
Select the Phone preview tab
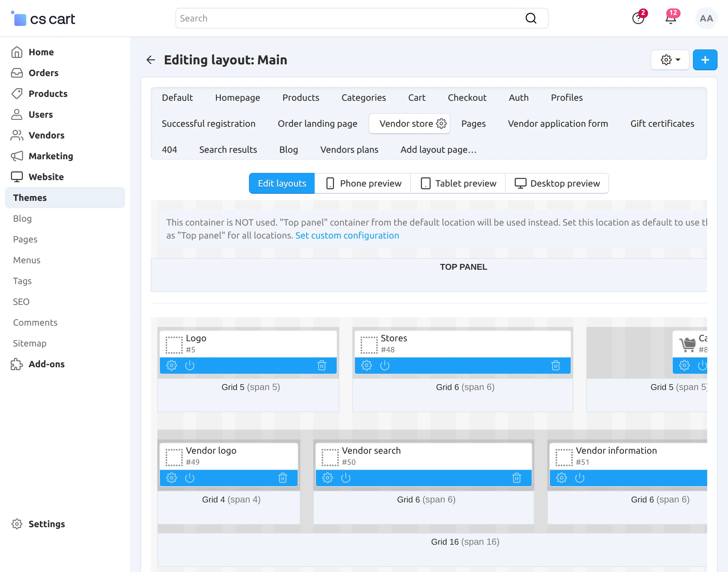click(x=363, y=183)
